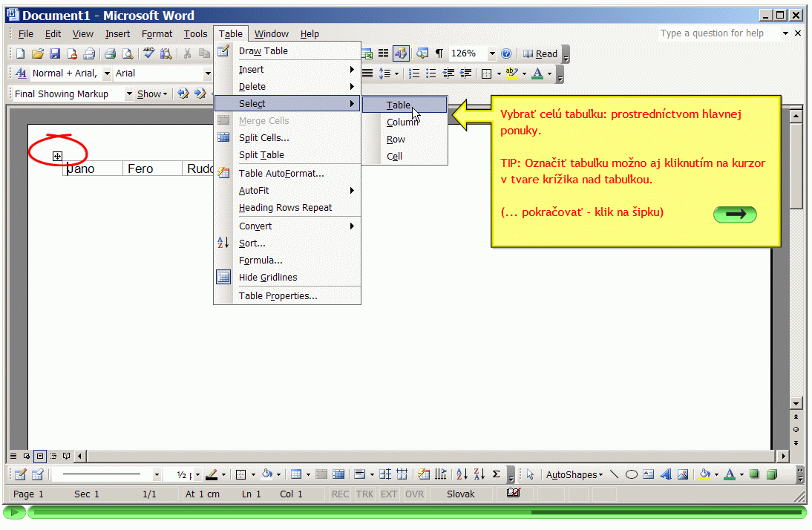Viewport: 812px width, 530px height.
Task: Click the Styles and Formatting (AA) icon
Action: [x=21, y=73]
